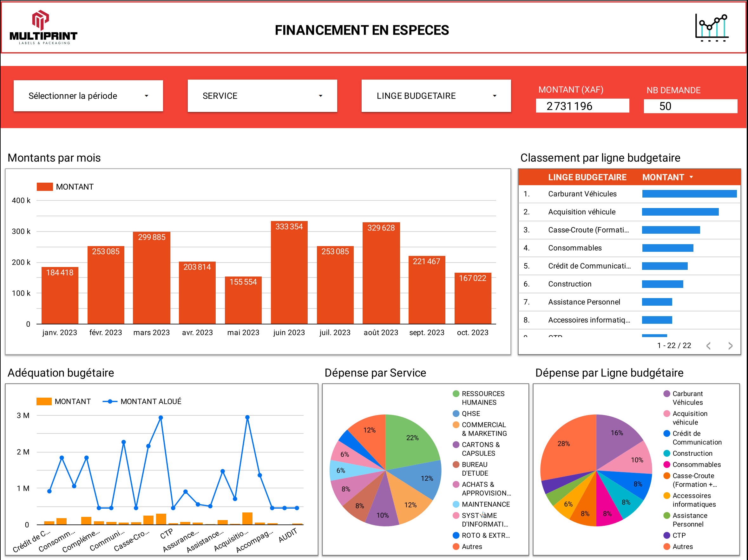Click the juil. 2023 bar 253 085
This screenshot has height=560, width=748.
(x=335, y=285)
